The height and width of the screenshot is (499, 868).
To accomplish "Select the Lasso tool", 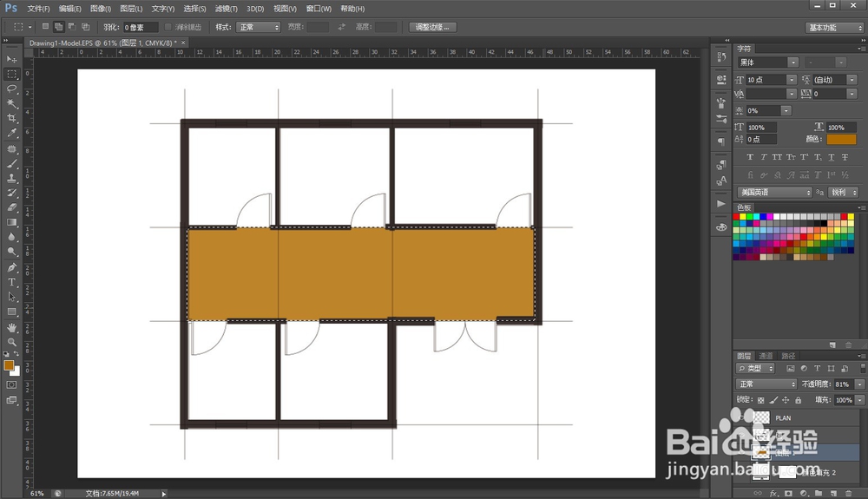I will click(11, 89).
